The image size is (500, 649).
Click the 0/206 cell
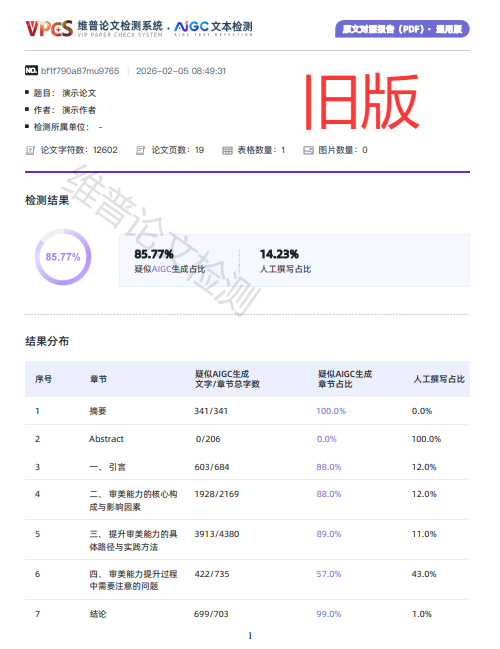coord(208,439)
